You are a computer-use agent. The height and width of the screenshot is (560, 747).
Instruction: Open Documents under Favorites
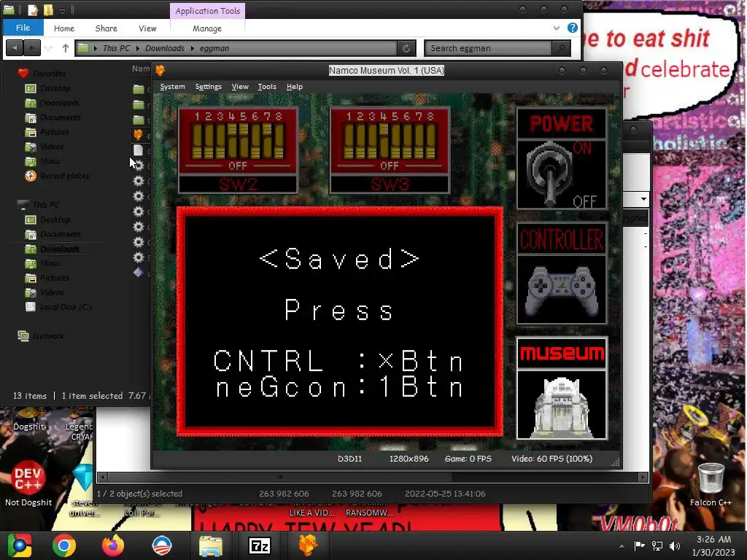pyautogui.click(x=60, y=117)
